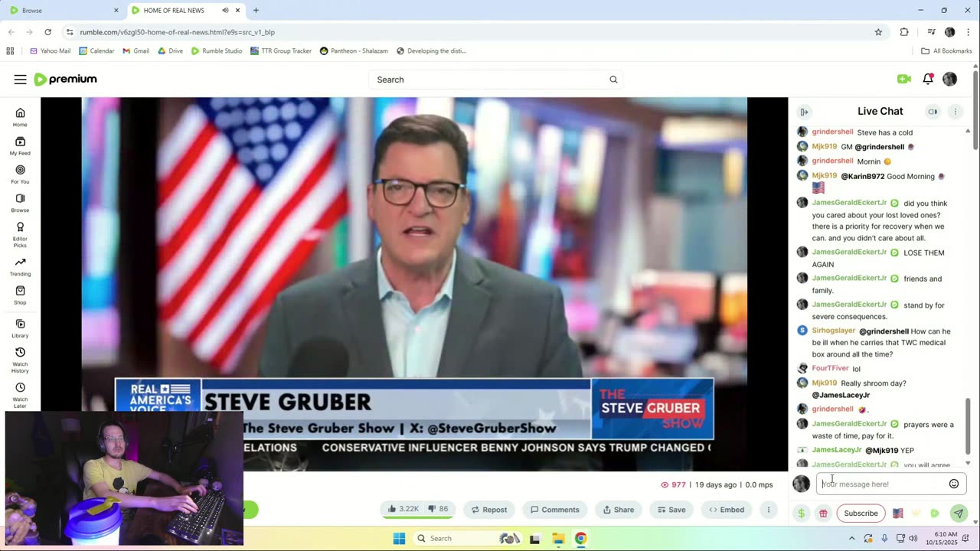Open the browser extensions menu
This screenshot has width=980, height=551.
904,32
